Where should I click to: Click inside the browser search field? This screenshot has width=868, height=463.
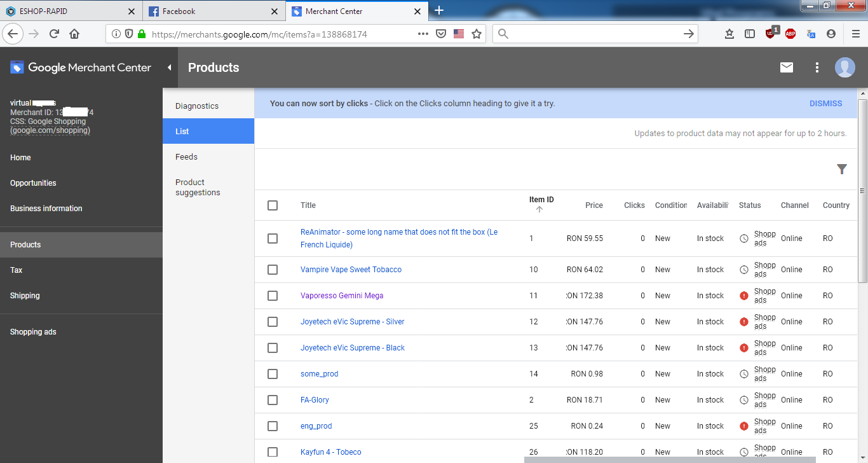coord(594,34)
